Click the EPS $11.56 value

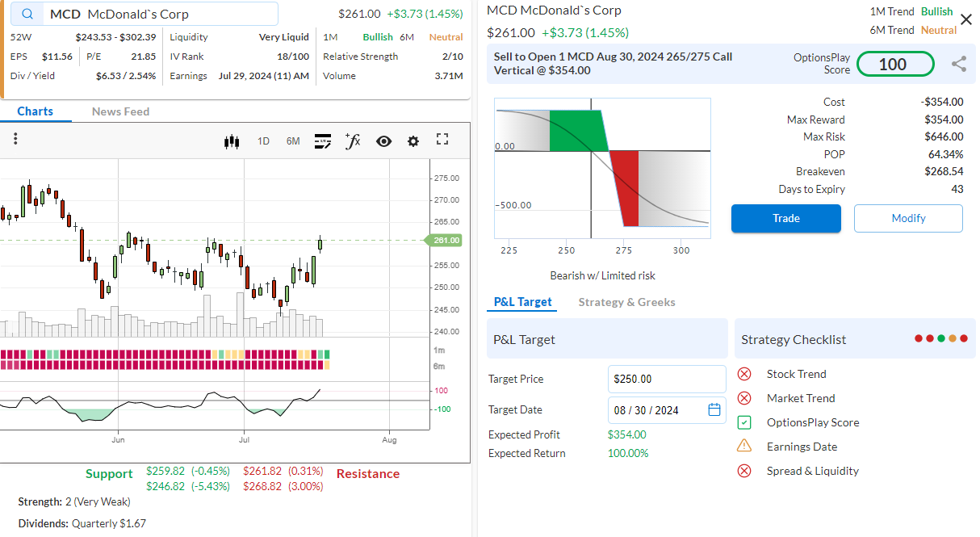point(57,57)
